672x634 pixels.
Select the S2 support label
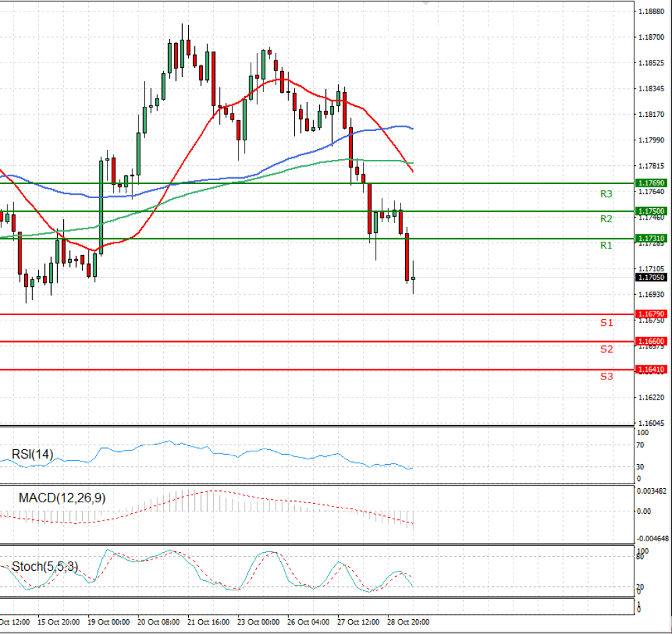606,349
